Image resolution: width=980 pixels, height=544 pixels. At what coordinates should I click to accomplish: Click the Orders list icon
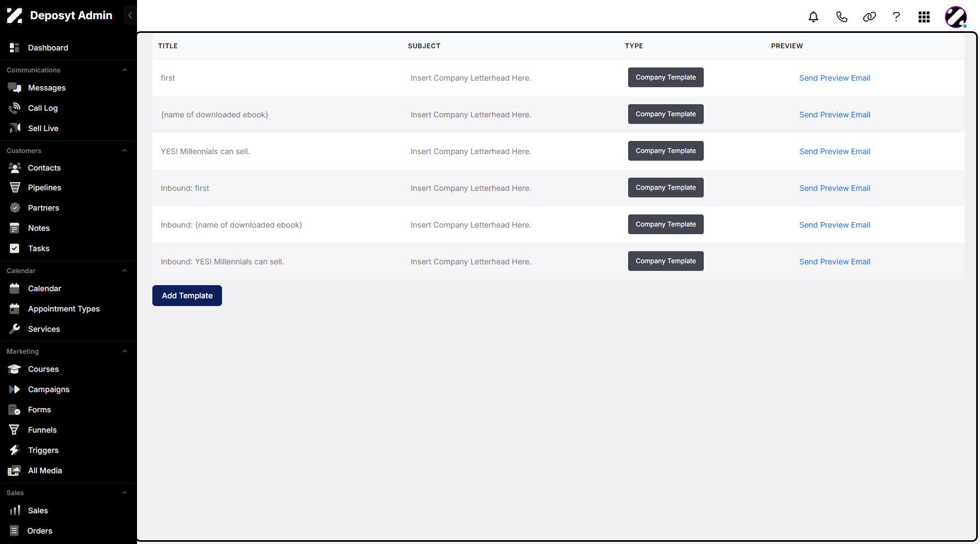coord(15,531)
